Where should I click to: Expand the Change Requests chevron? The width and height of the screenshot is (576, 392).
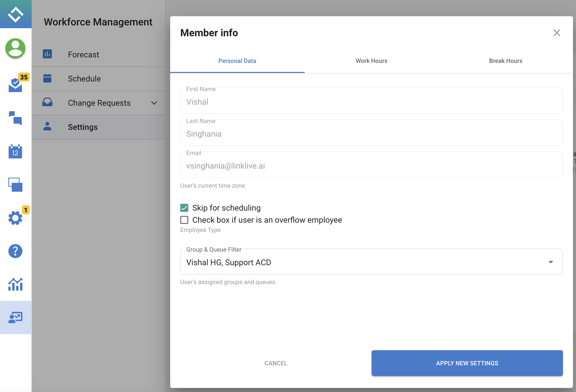pyautogui.click(x=154, y=103)
